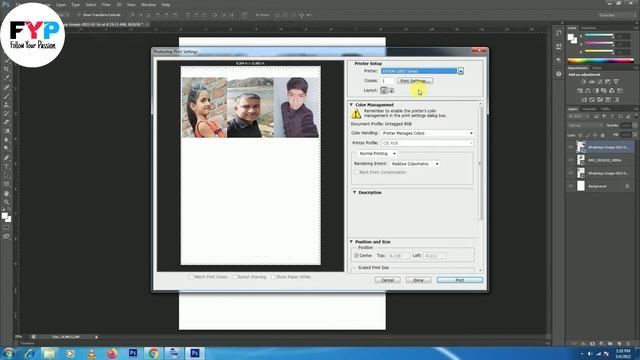Open the layer blend mode dropdown
Image resolution: width=640 pixels, height=360 pixels.
click(x=585, y=126)
